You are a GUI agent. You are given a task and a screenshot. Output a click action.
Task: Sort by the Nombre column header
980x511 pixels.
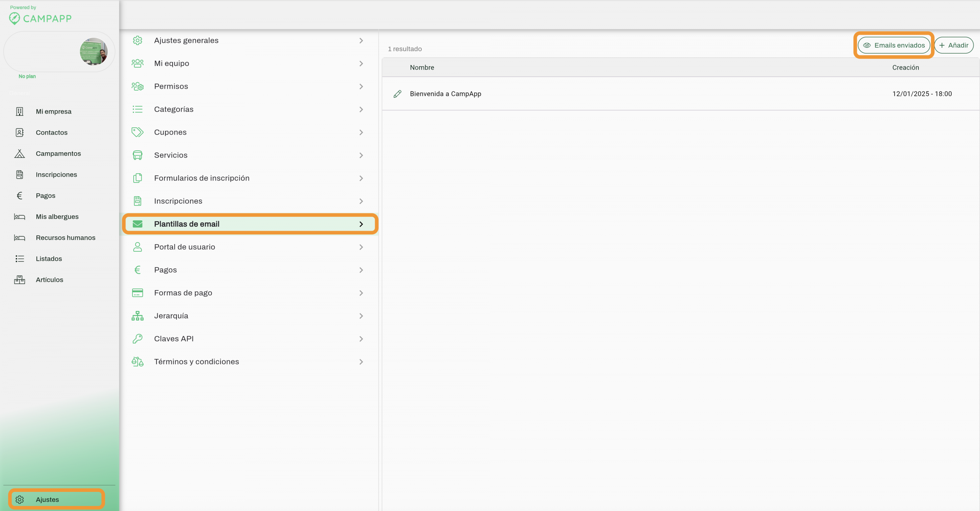422,67
